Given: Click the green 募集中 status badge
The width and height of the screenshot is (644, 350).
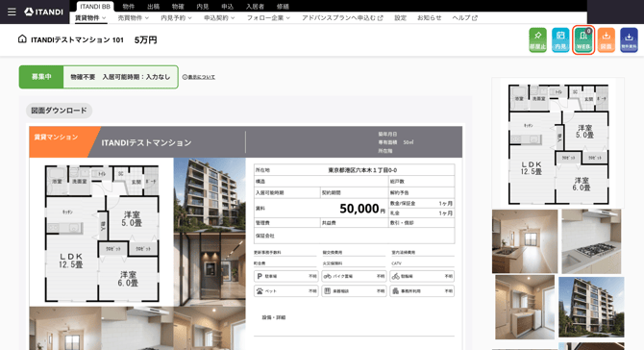Looking at the screenshot, I should coord(41,77).
